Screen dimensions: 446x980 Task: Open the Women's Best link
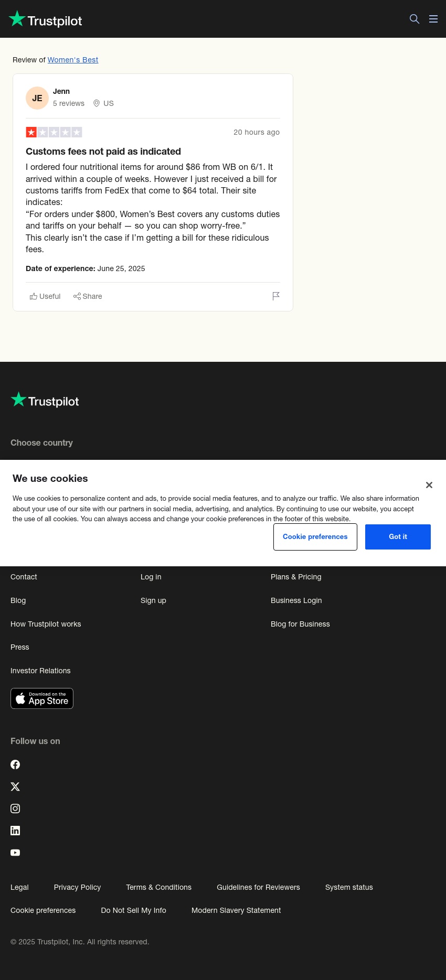tap(73, 60)
